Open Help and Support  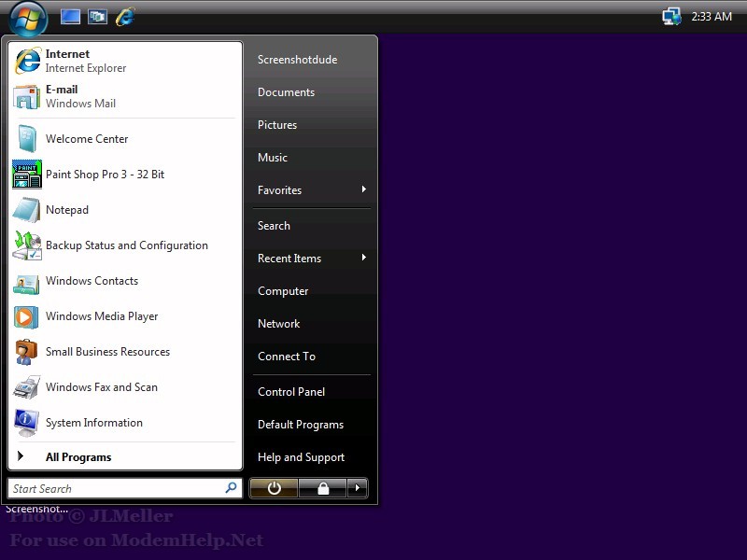[x=301, y=457]
